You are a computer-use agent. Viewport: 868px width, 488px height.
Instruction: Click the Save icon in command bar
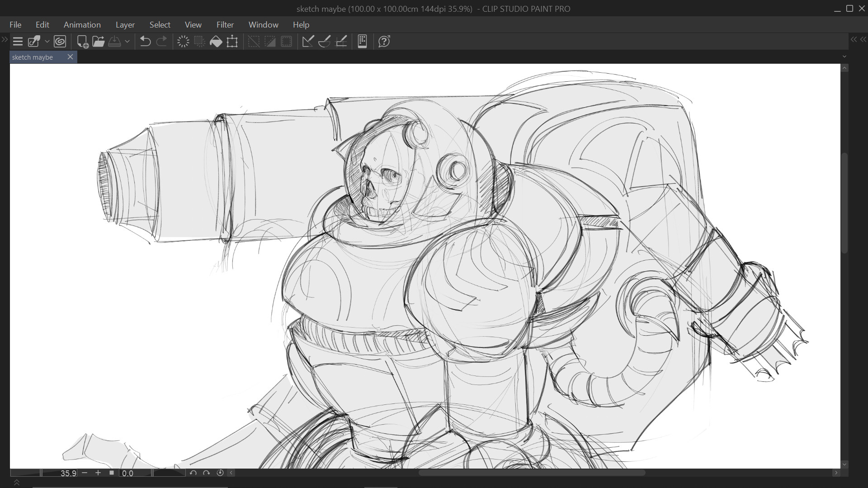[x=114, y=42]
